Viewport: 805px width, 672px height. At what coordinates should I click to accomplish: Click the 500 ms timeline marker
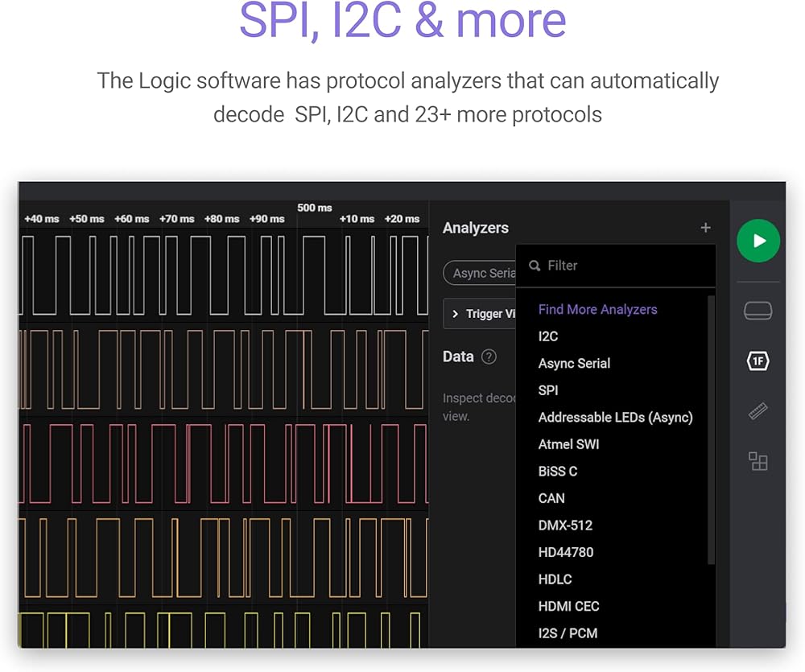(x=314, y=208)
